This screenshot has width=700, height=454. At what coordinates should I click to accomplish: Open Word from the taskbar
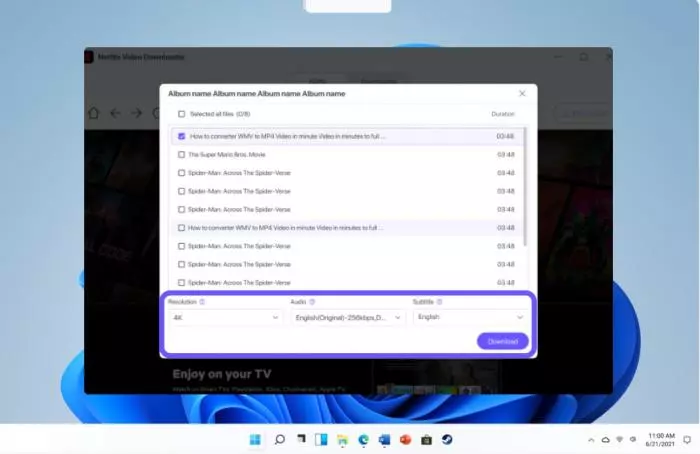click(x=384, y=440)
